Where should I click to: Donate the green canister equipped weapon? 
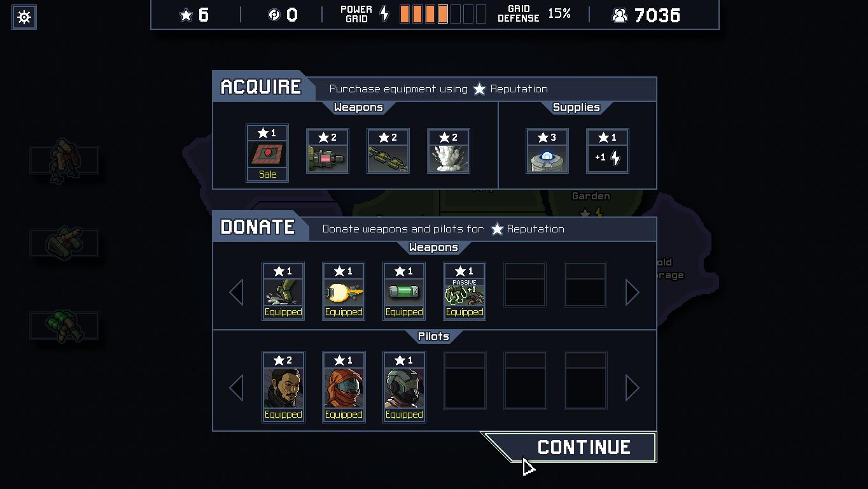[x=404, y=291]
